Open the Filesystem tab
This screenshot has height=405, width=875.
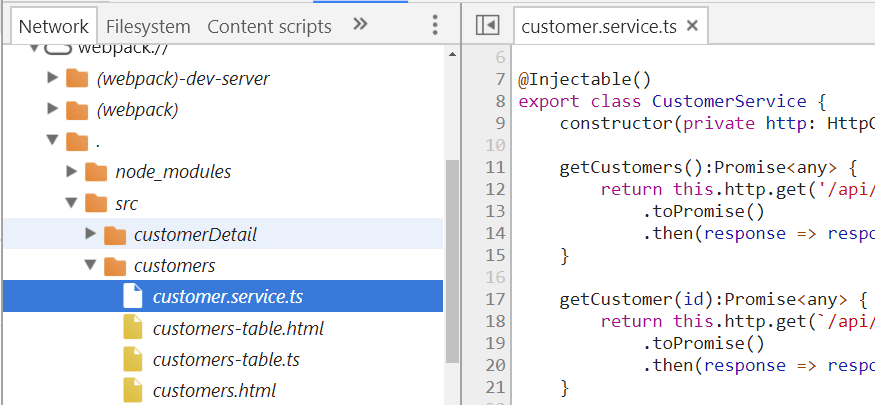pyautogui.click(x=148, y=26)
